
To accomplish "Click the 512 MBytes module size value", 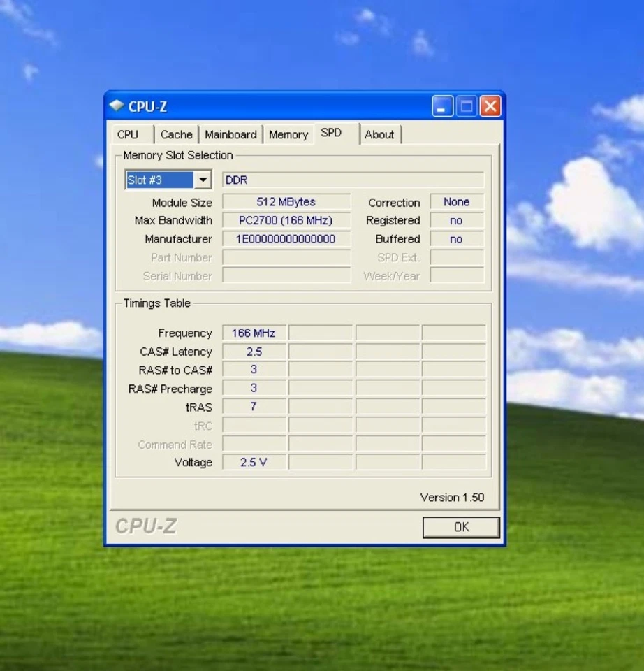I will pyautogui.click(x=286, y=202).
